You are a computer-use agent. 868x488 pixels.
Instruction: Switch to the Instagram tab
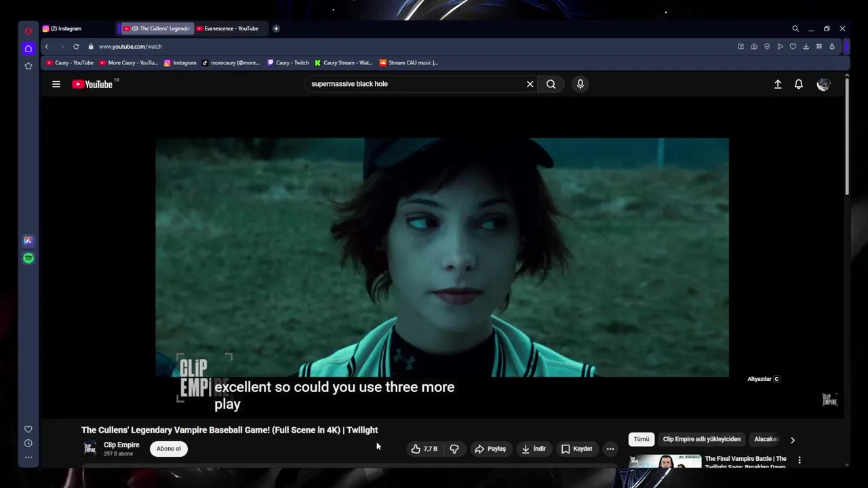pyautogui.click(x=79, y=28)
